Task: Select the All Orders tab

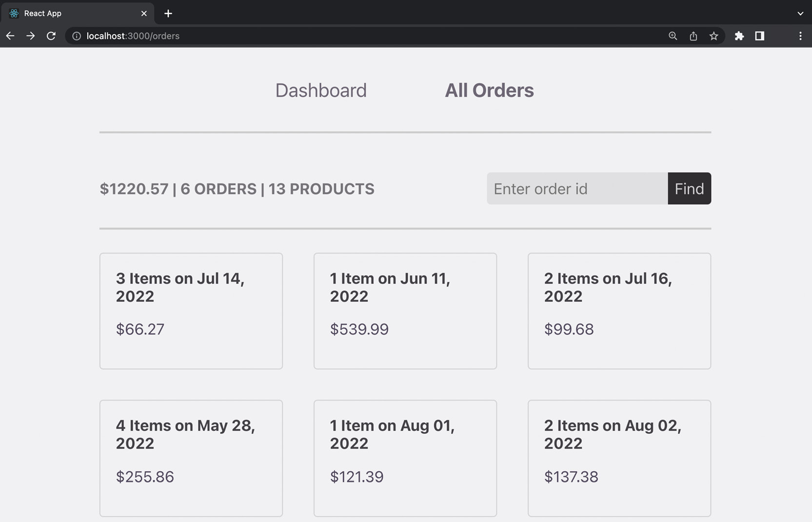Action: coord(489,90)
